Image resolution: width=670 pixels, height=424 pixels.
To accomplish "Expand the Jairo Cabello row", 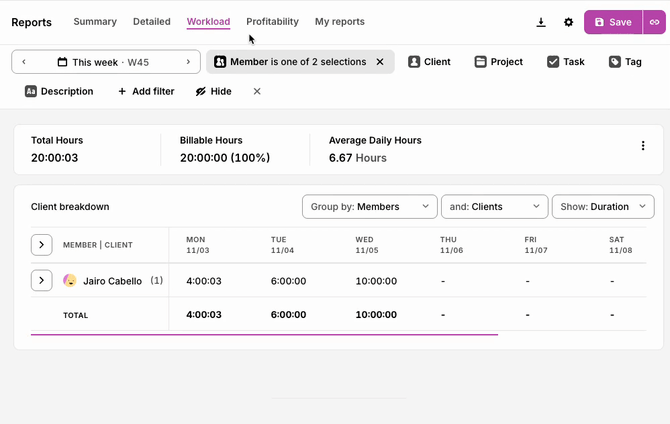I will click(x=41, y=281).
